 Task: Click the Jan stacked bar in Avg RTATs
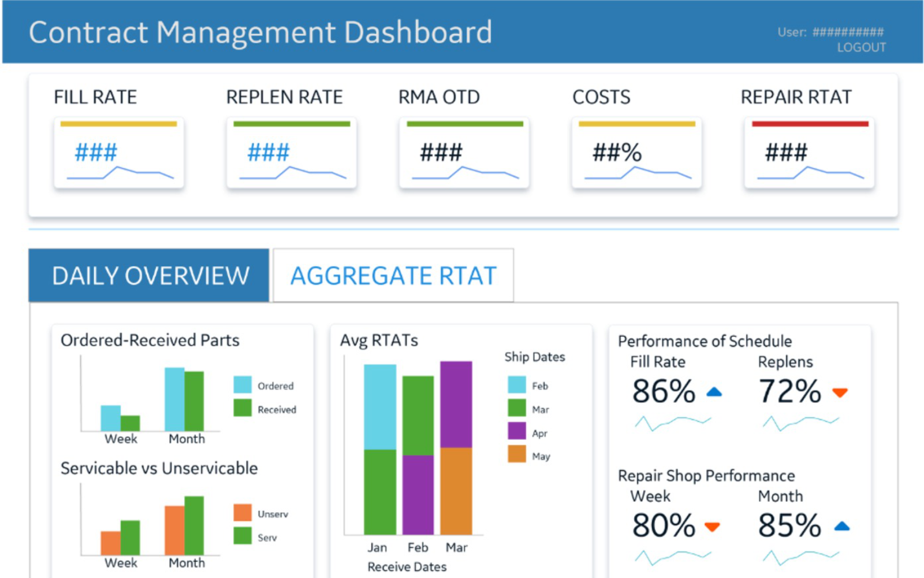coord(380,450)
